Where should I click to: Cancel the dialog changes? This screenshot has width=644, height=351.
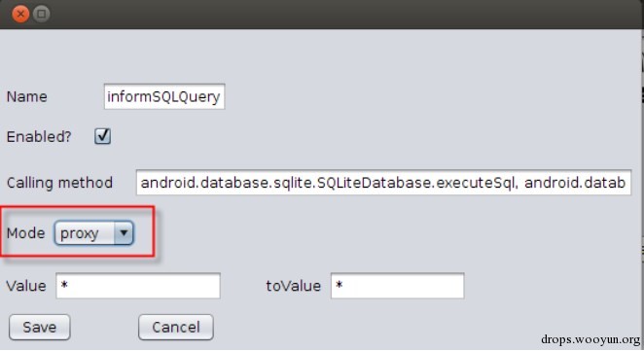pos(176,328)
